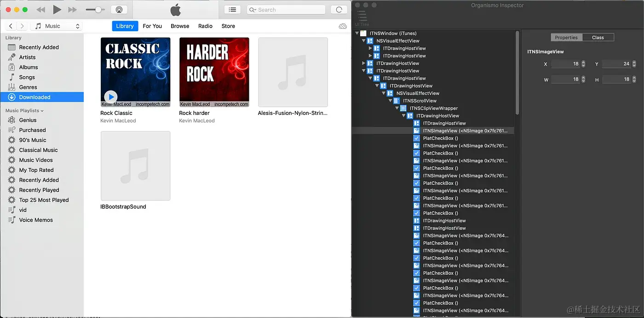Click the circular activity button beside Search
This screenshot has height=318, width=644.
point(339,10)
